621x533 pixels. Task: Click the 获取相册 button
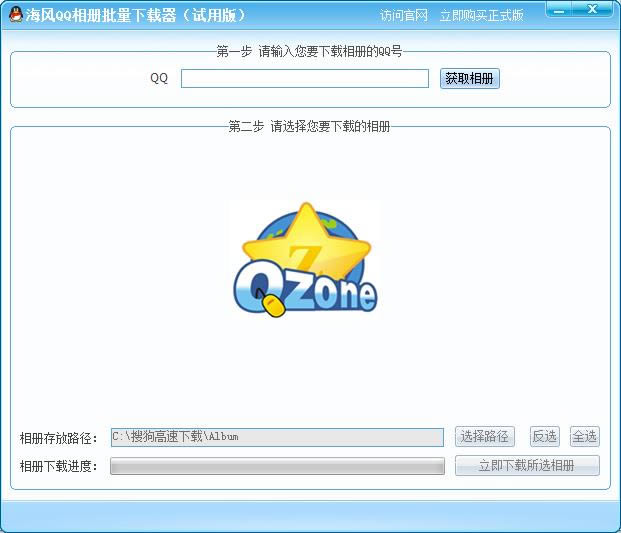click(470, 78)
